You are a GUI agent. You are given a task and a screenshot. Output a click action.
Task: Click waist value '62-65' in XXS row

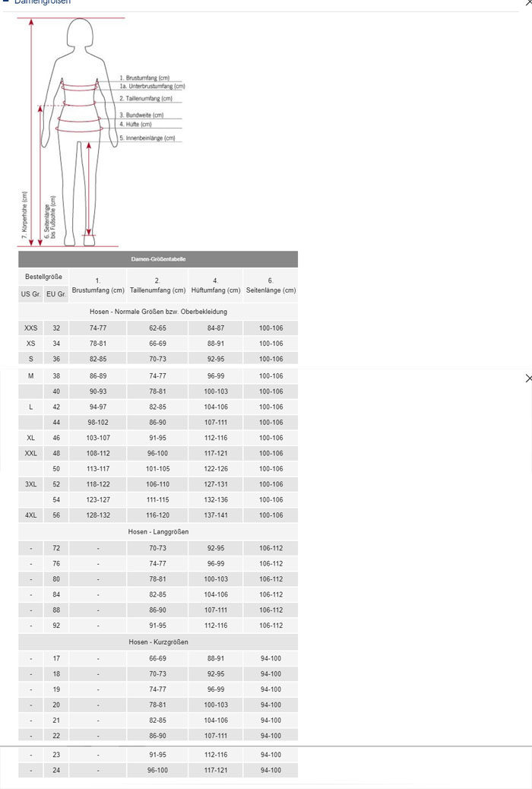point(157,328)
